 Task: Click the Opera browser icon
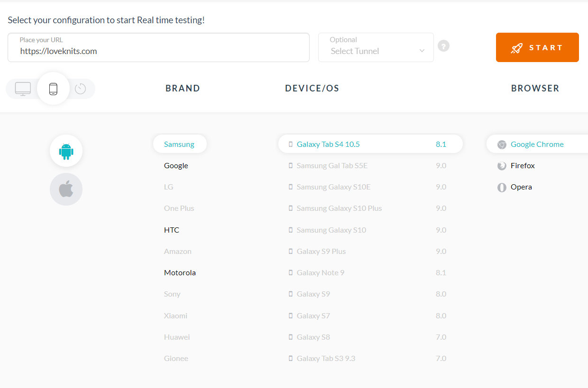point(502,187)
